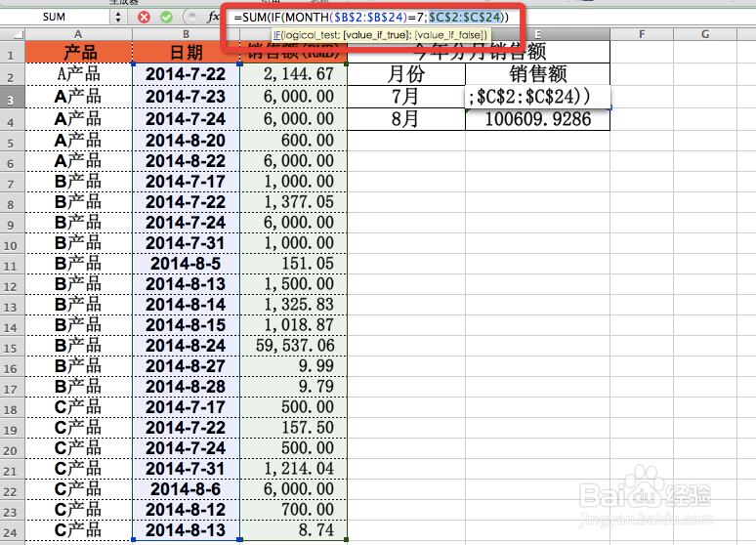Click cell with value 59,537.06
The image size is (756, 545).
tap(294, 346)
